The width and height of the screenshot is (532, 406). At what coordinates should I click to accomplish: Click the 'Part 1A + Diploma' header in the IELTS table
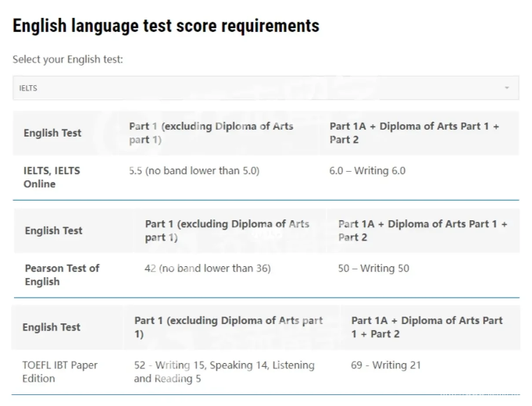pyautogui.click(x=414, y=133)
